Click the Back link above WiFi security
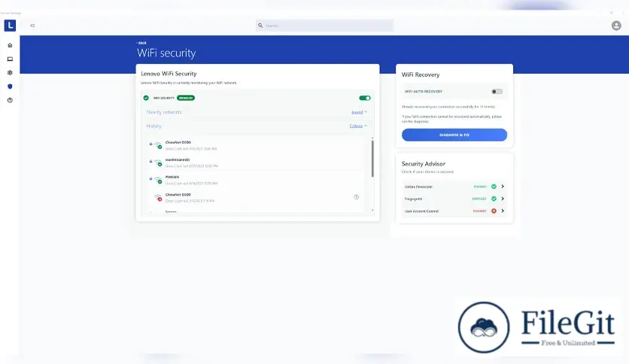Image resolution: width=629 pixels, height=364 pixels. [x=141, y=43]
